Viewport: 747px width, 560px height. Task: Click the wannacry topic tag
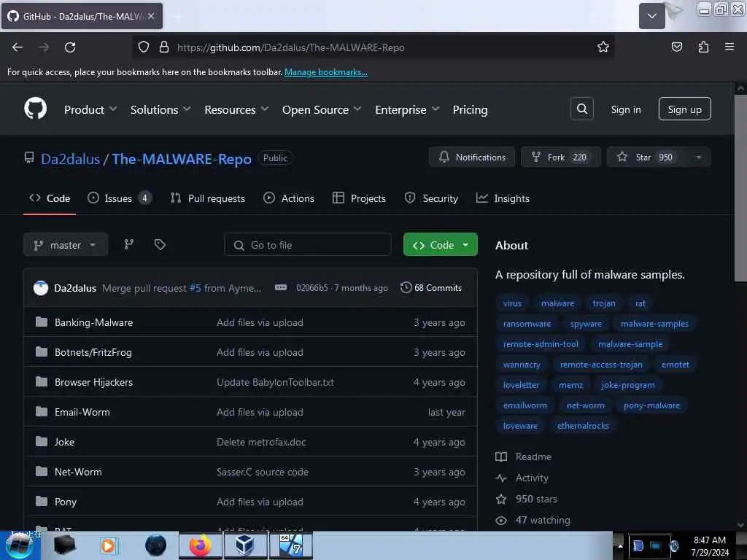point(522,365)
